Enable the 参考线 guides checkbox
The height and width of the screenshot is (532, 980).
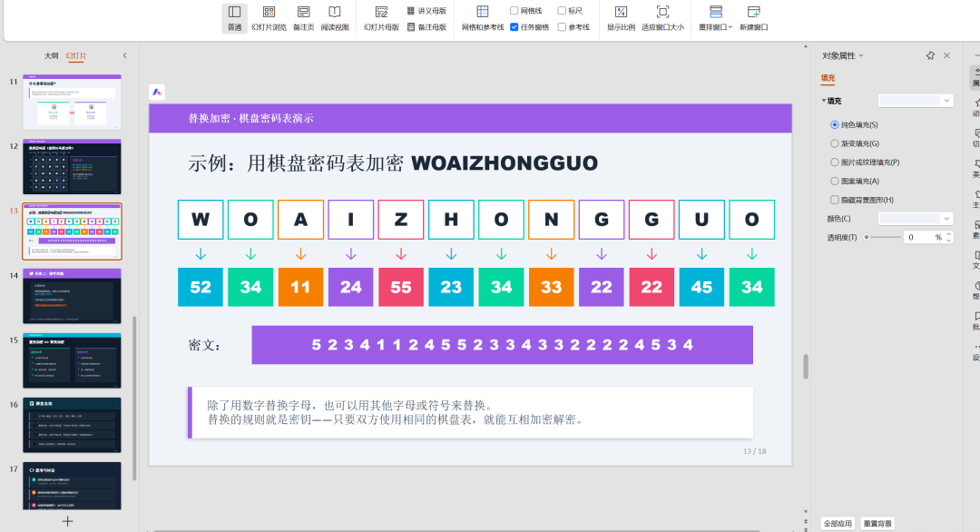coord(562,27)
